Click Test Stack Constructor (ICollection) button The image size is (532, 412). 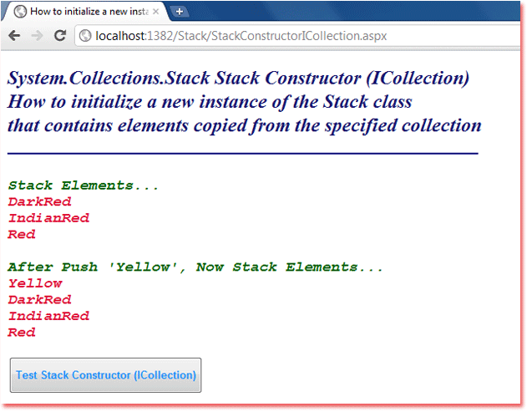click(x=105, y=375)
